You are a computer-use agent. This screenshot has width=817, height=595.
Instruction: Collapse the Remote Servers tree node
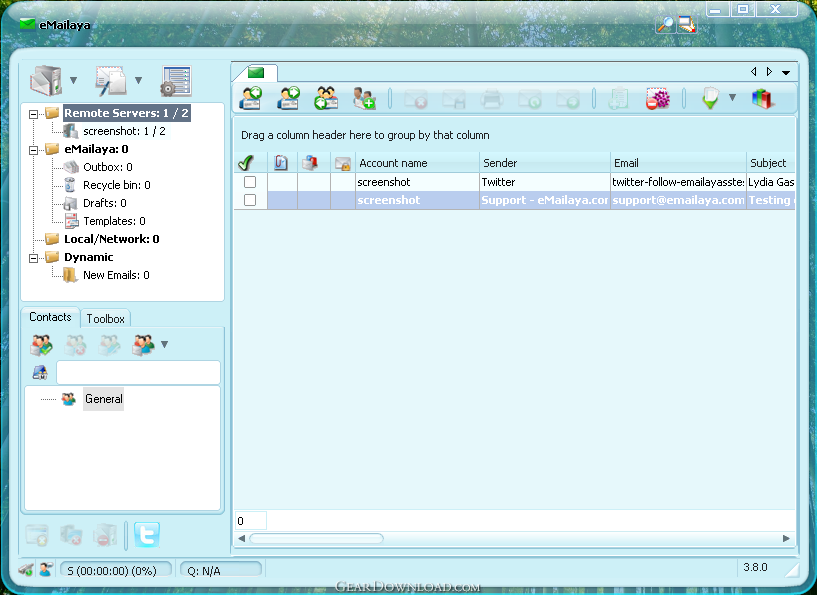[33, 114]
